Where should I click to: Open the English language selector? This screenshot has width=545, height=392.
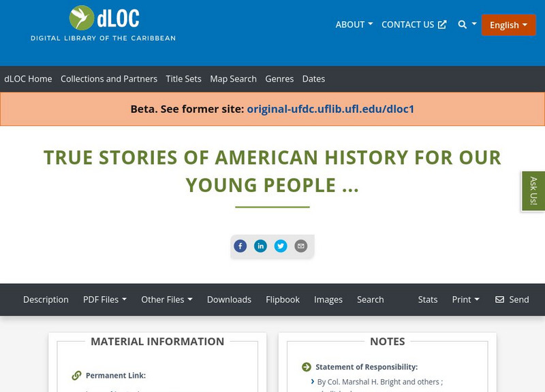[508, 24]
